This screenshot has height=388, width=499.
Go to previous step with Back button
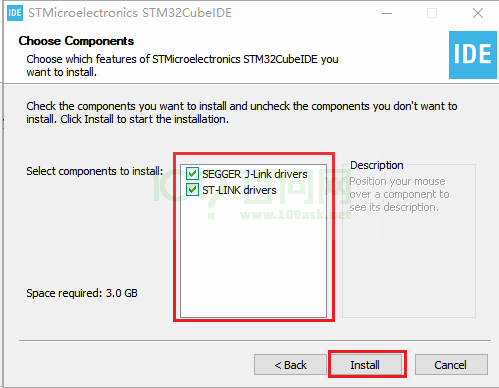click(x=290, y=365)
